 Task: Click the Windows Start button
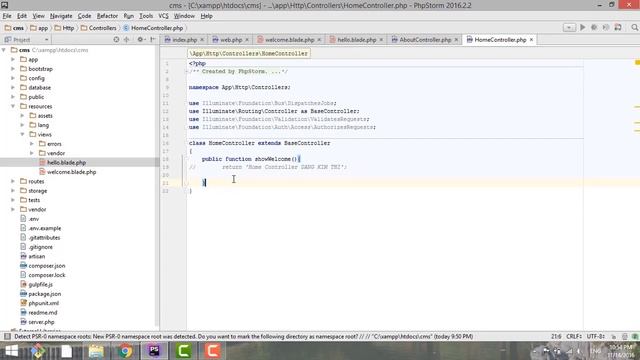pyautogui.click(x=11, y=351)
